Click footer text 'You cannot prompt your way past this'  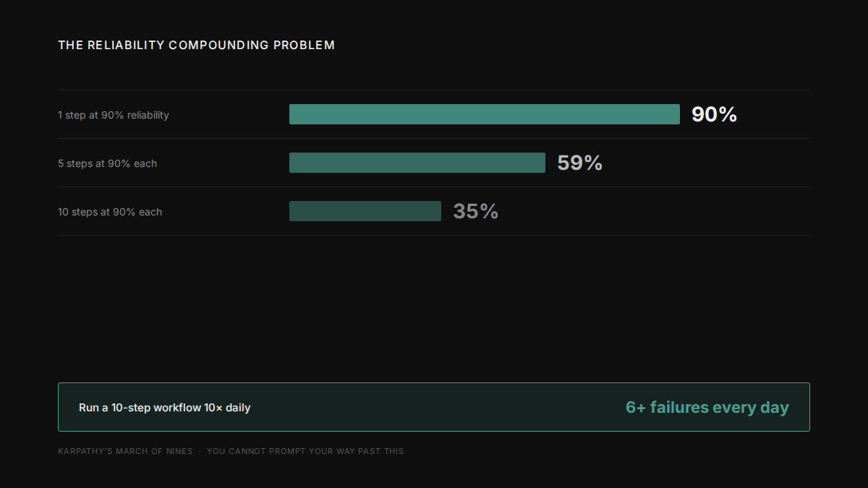click(x=305, y=451)
